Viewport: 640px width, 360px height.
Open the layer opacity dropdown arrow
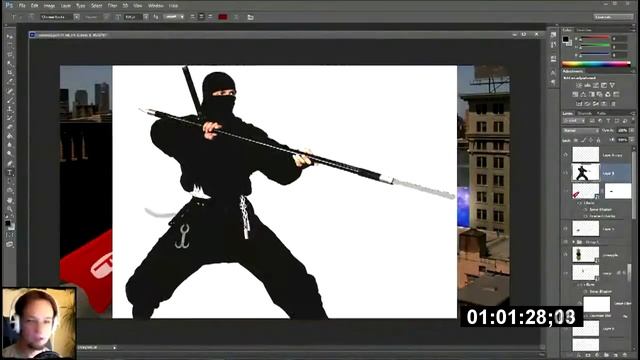632,131
